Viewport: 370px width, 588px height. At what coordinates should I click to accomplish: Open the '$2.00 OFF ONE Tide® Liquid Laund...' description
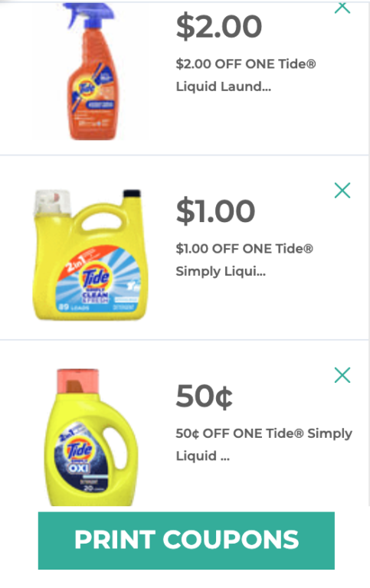(246, 75)
